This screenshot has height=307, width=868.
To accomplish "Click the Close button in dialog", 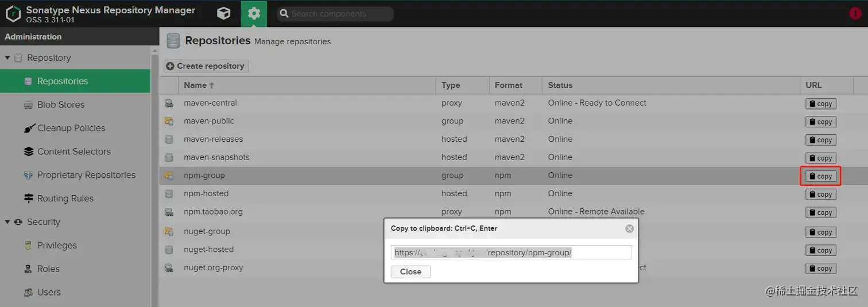I will point(410,272).
